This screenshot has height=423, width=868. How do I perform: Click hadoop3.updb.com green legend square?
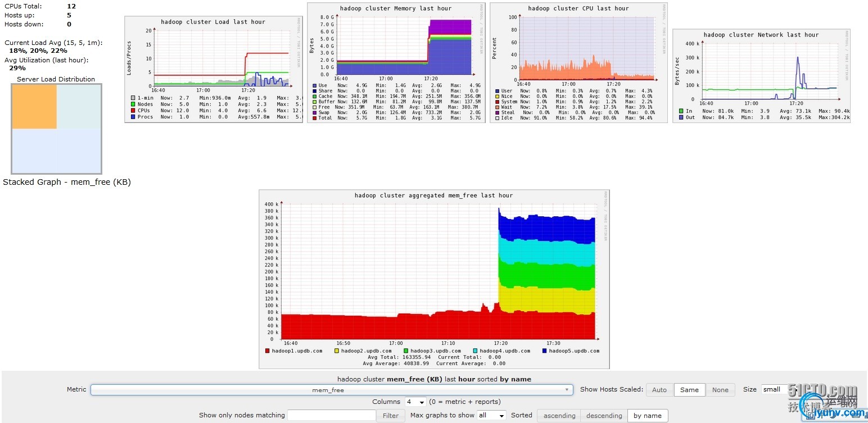pos(406,351)
